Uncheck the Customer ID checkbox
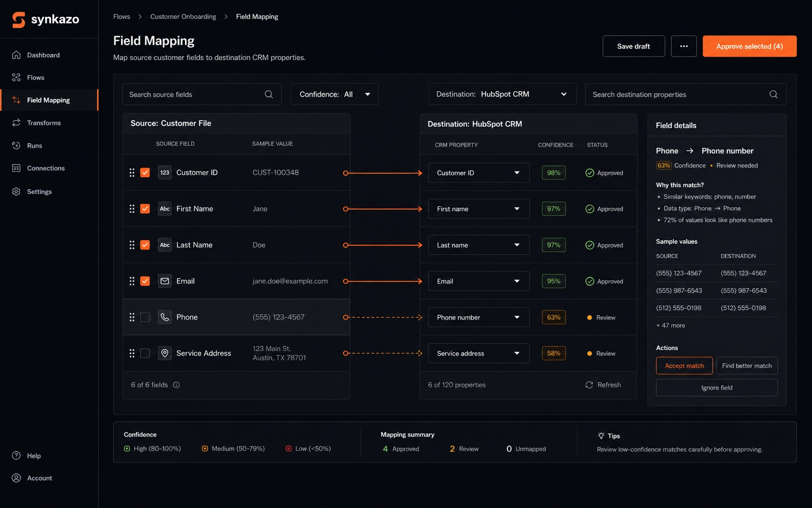This screenshot has height=508, width=812. click(x=145, y=173)
